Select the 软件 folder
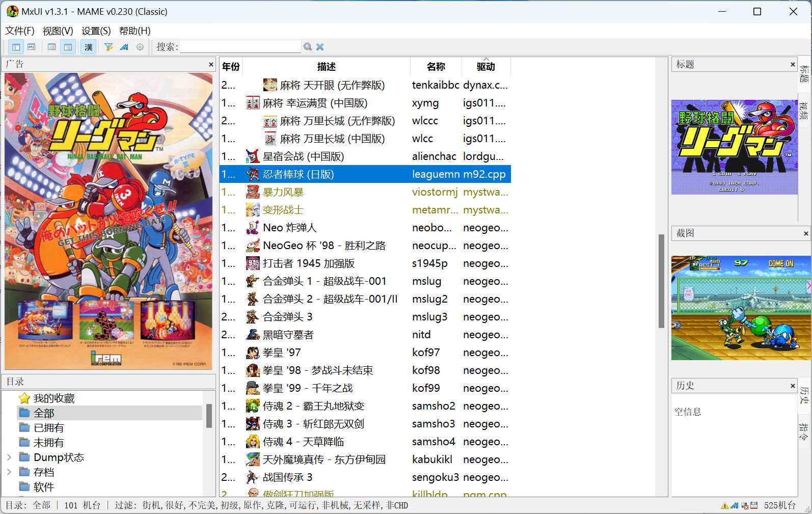 tap(37, 486)
